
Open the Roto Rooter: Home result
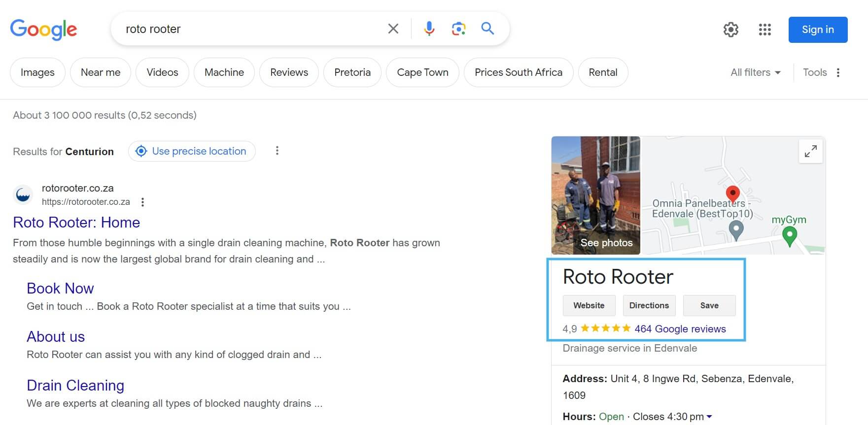[76, 223]
